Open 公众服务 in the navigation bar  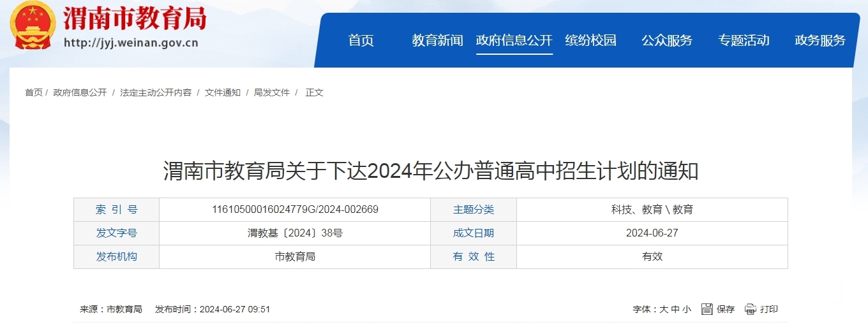(667, 41)
